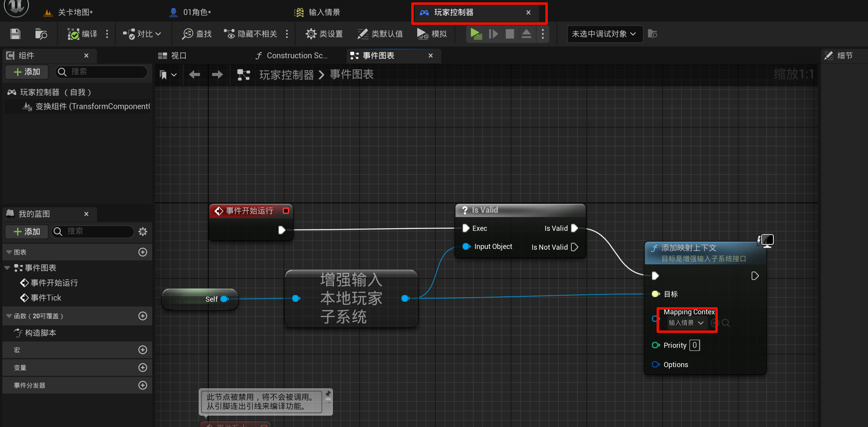
Task: Click the Stop playback square icon
Action: pos(510,34)
